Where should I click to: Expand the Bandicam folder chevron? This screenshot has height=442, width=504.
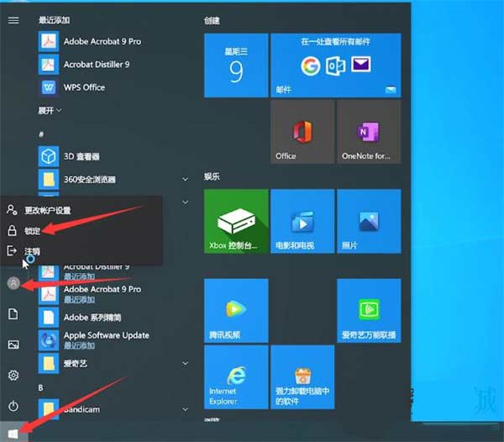point(185,409)
